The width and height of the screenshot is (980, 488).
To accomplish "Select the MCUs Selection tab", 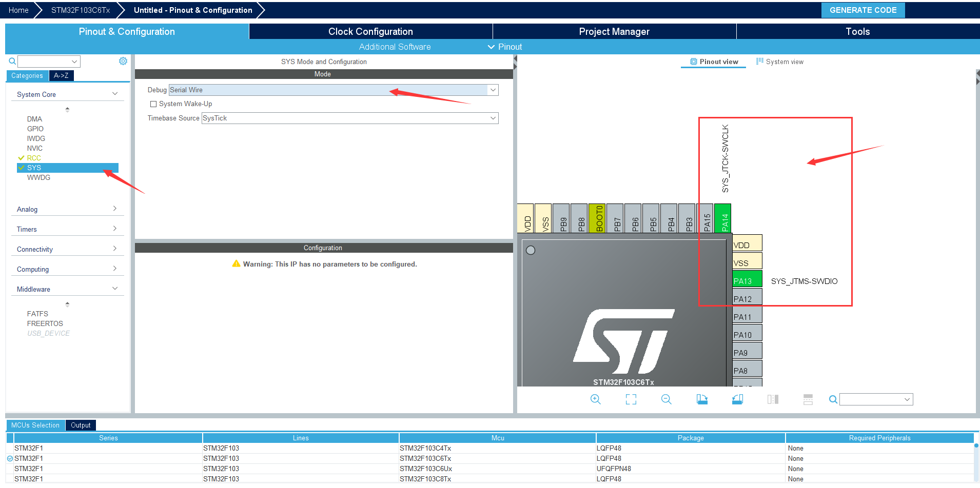I will pyautogui.click(x=35, y=425).
